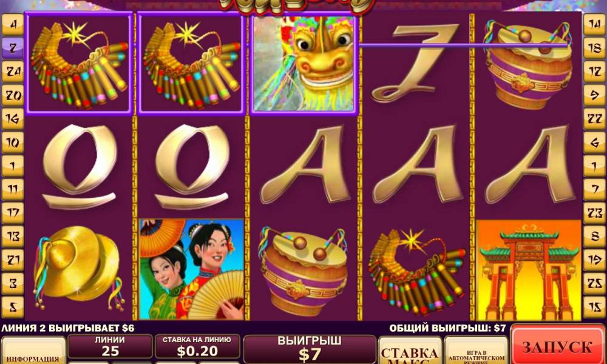Select payline 25 marker on right
The width and height of the screenshot is (607, 364).
pos(594,283)
